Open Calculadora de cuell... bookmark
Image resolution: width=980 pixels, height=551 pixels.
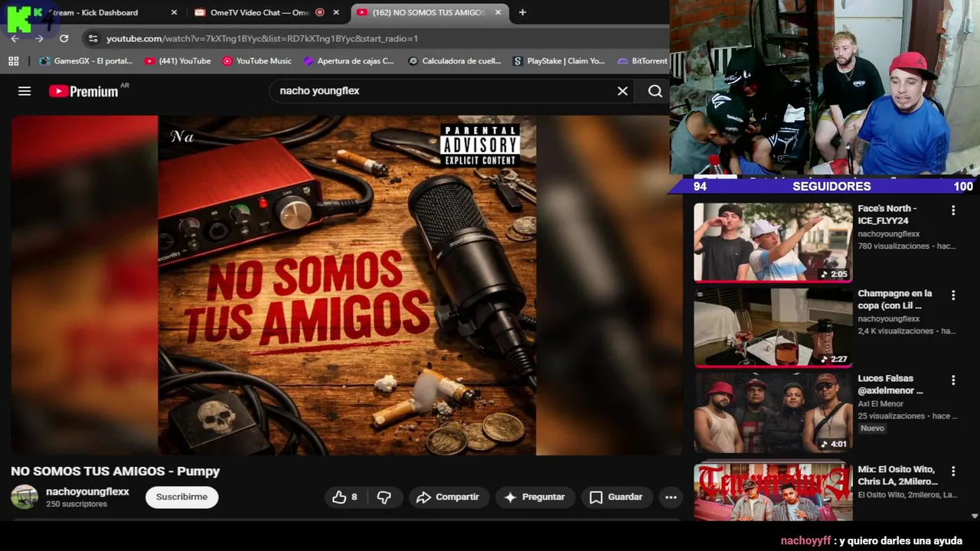454,61
